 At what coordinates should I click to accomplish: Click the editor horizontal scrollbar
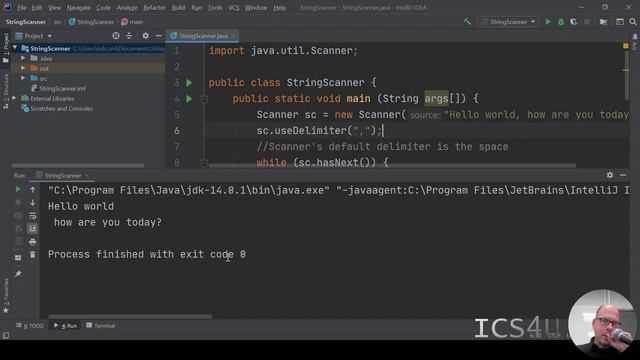pyautogui.click(x=392, y=166)
